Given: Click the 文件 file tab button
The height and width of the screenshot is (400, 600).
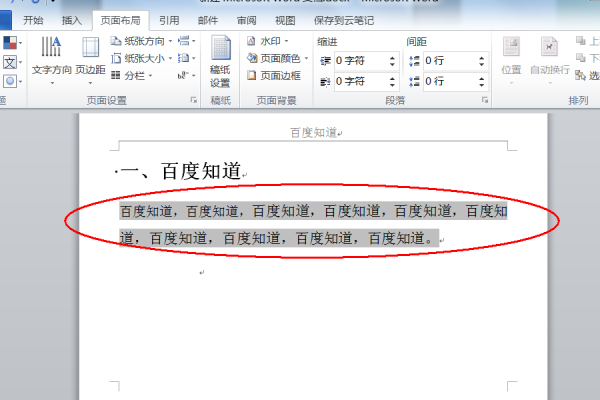Looking at the screenshot, I should click(6, 20).
